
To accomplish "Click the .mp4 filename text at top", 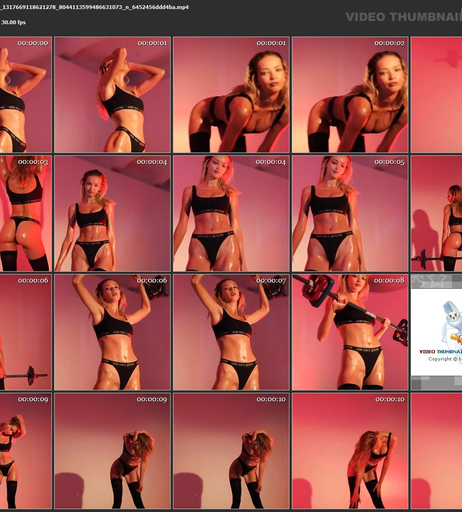I will 95,7.
